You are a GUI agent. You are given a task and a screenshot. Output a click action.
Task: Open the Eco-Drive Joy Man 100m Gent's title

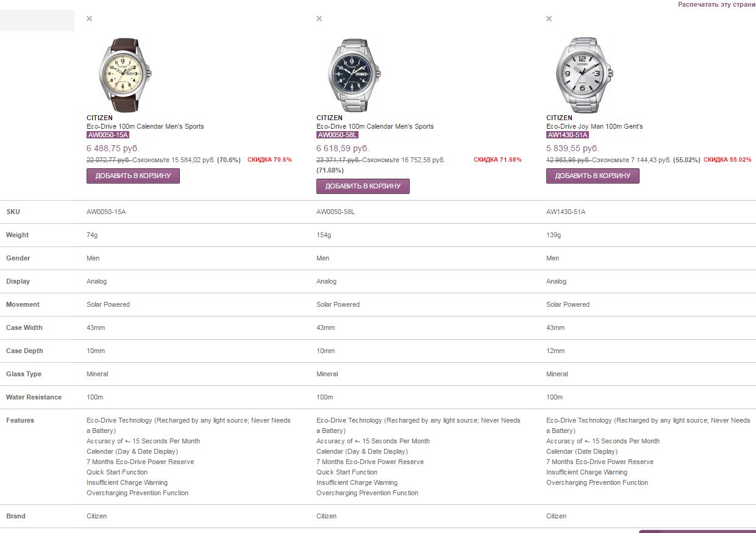point(594,126)
